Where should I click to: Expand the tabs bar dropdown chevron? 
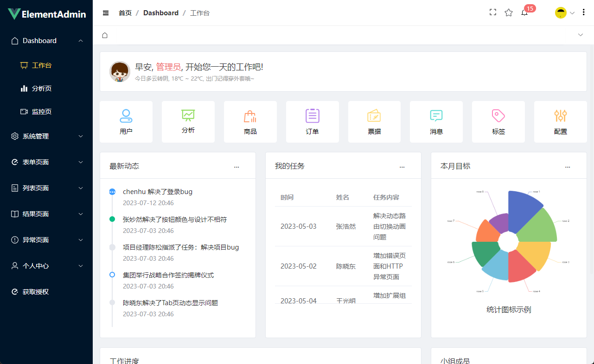point(581,35)
